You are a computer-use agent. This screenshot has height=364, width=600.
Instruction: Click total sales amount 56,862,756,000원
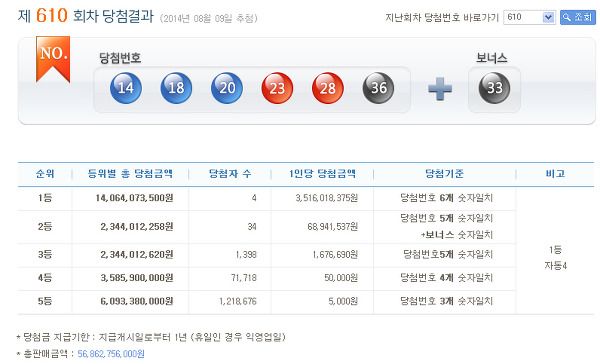(111, 354)
